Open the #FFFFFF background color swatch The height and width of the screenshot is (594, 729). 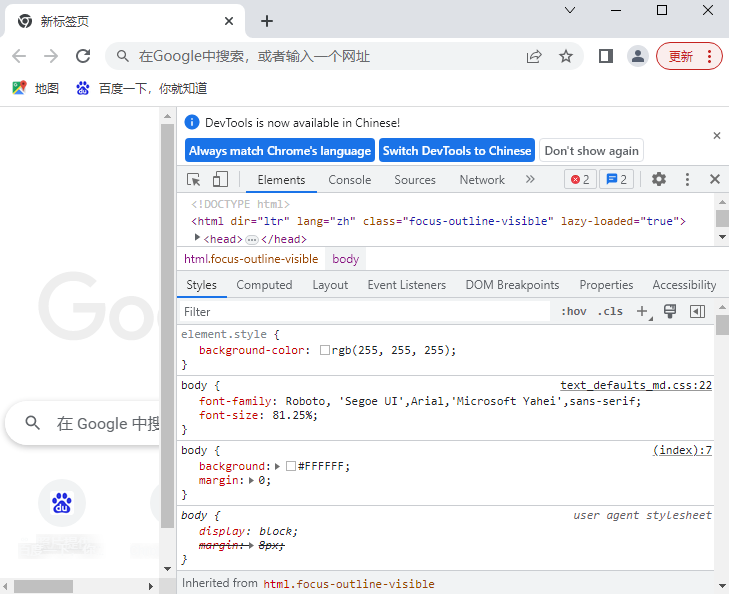(291, 466)
